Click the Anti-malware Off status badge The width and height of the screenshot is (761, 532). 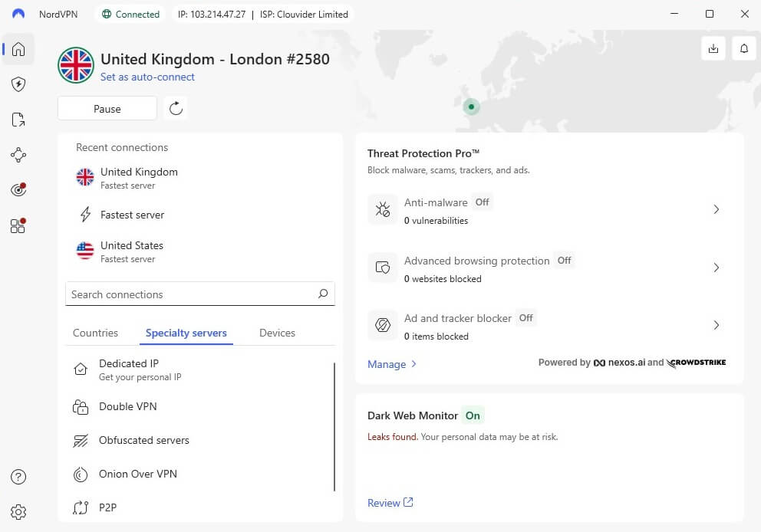(482, 202)
